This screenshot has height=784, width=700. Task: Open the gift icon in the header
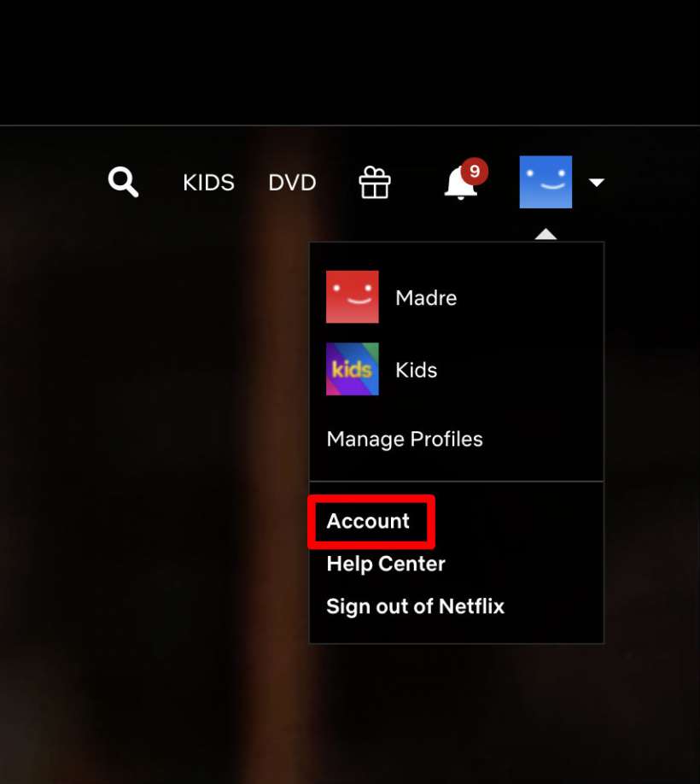(375, 183)
